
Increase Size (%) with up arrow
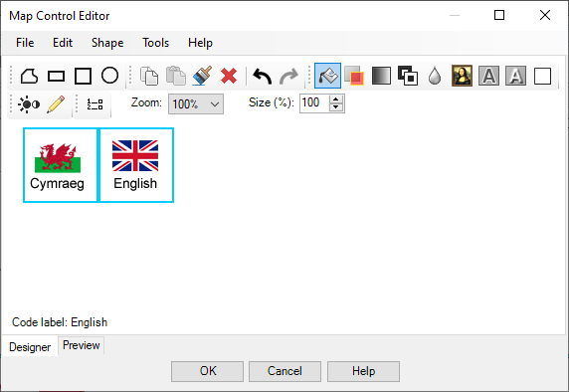(336, 99)
